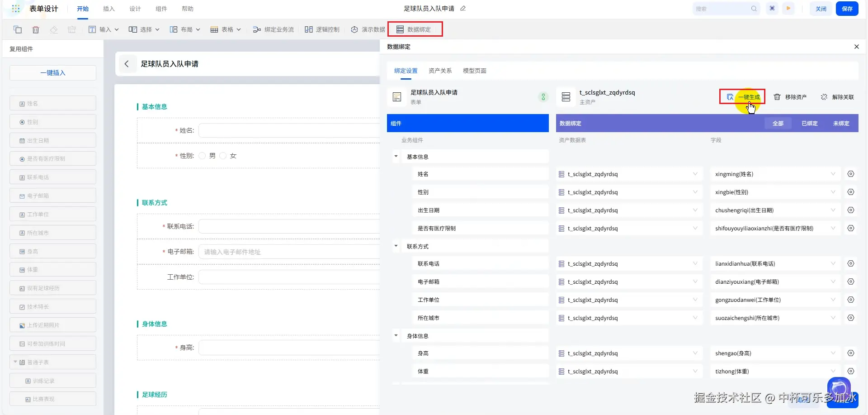Viewport: 868px width, 415px height.
Task: Click the edit pencil beside form title
Action: tap(463, 9)
